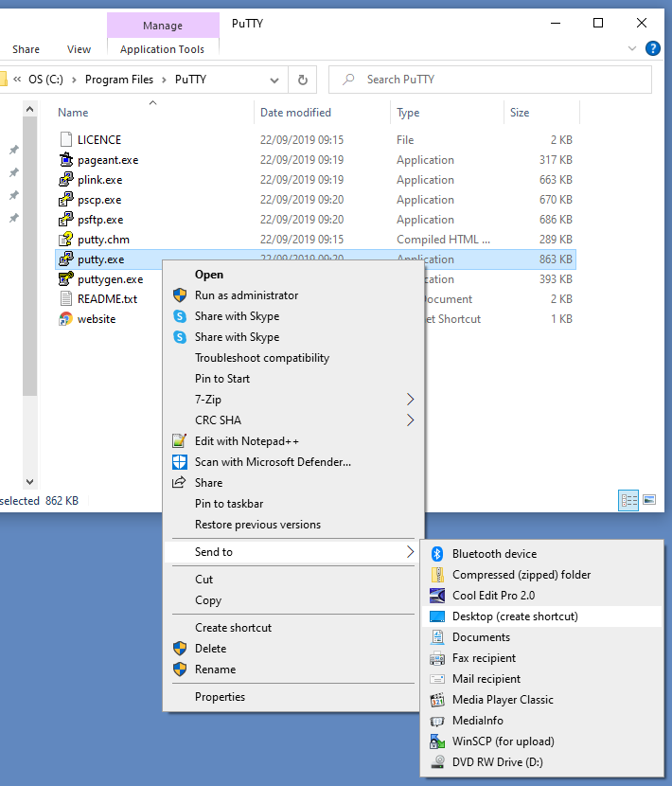
Task: Choose Copy from context menu
Action: click(294, 600)
